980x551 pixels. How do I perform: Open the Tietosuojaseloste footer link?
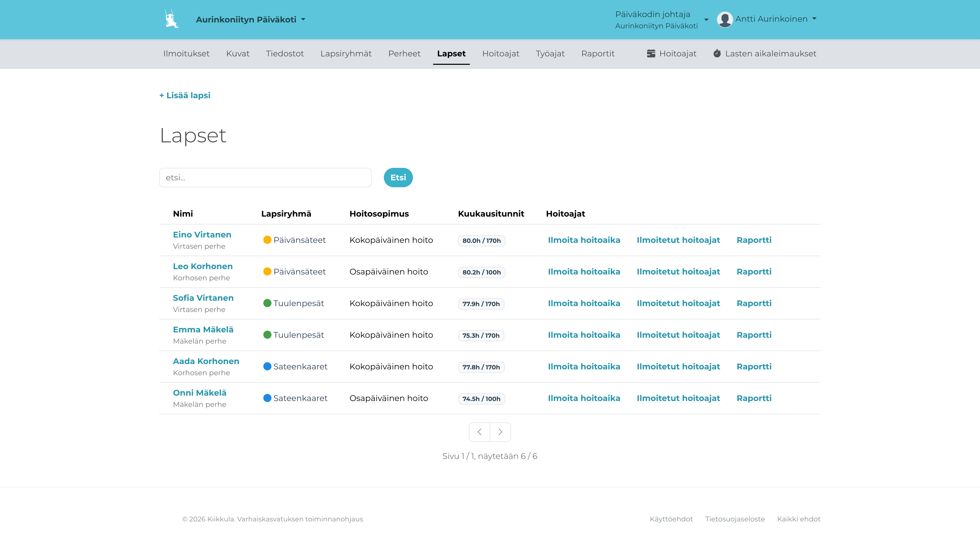pos(735,519)
